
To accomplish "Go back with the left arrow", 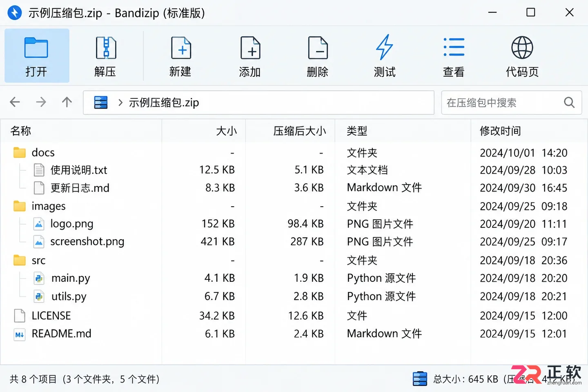I will (x=15, y=102).
